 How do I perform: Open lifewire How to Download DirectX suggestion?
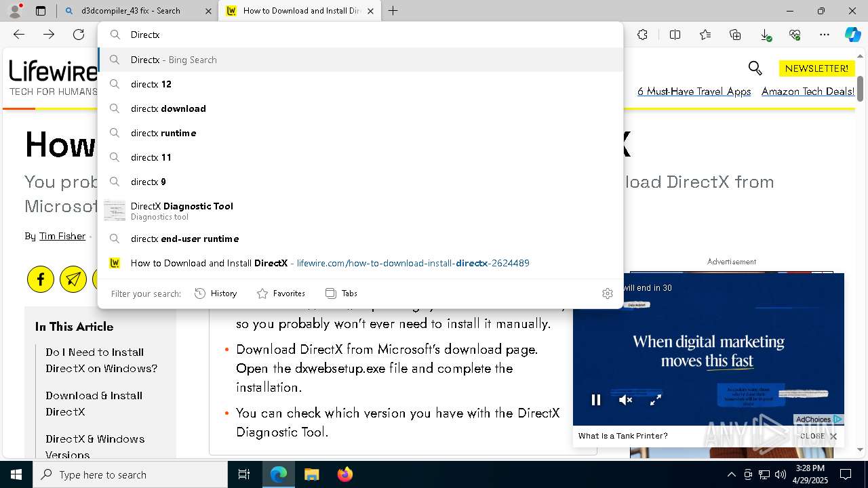click(361, 263)
